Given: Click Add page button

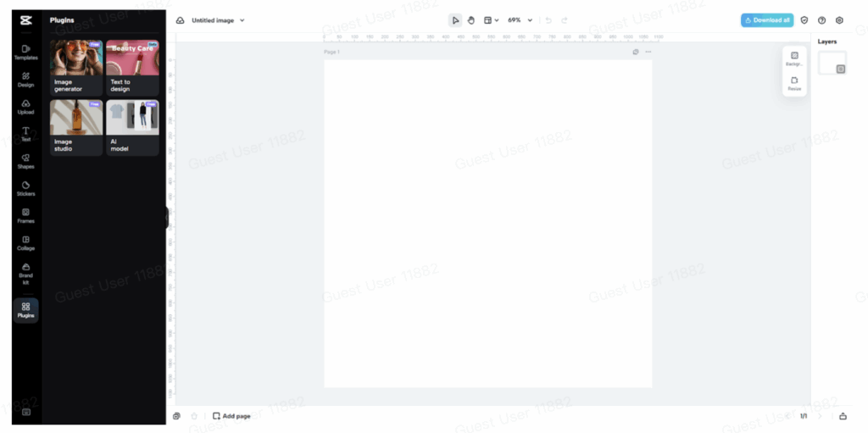Looking at the screenshot, I should [231, 416].
